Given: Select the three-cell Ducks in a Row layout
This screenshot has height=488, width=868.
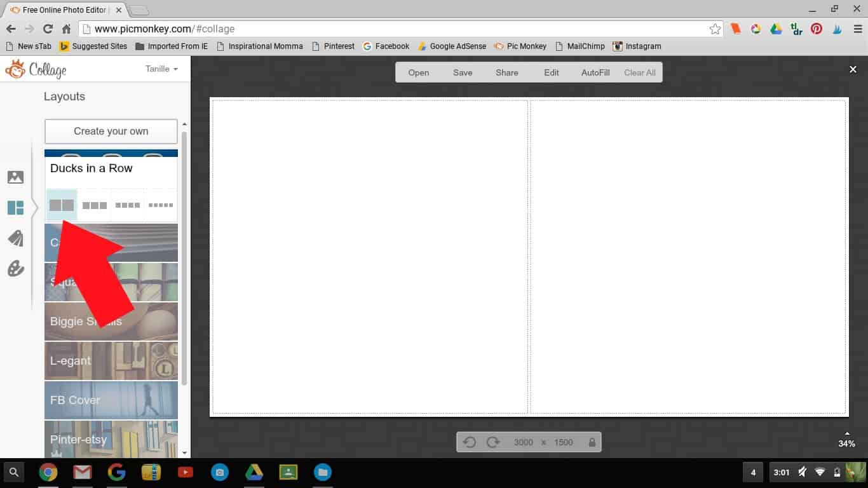Looking at the screenshot, I should tap(95, 205).
